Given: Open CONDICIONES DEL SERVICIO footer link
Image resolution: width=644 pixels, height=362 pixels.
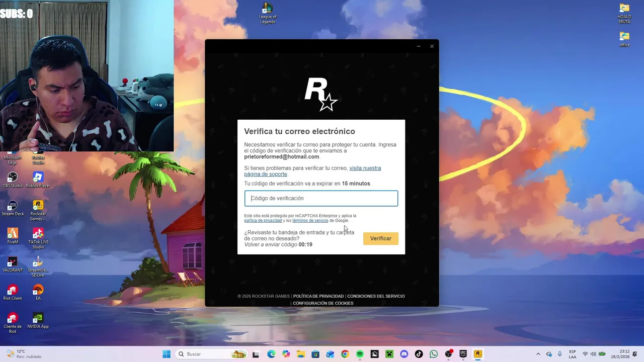Looking at the screenshot, I should point(376,296).
